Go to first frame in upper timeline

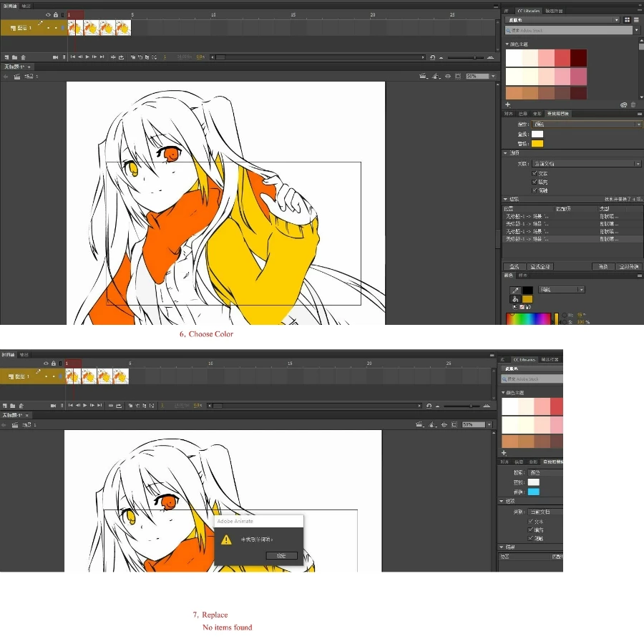(x=73, y=57)
